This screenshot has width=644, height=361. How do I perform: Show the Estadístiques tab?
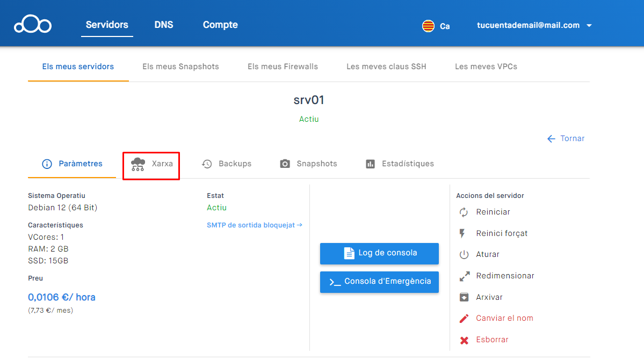pos(400,164)
